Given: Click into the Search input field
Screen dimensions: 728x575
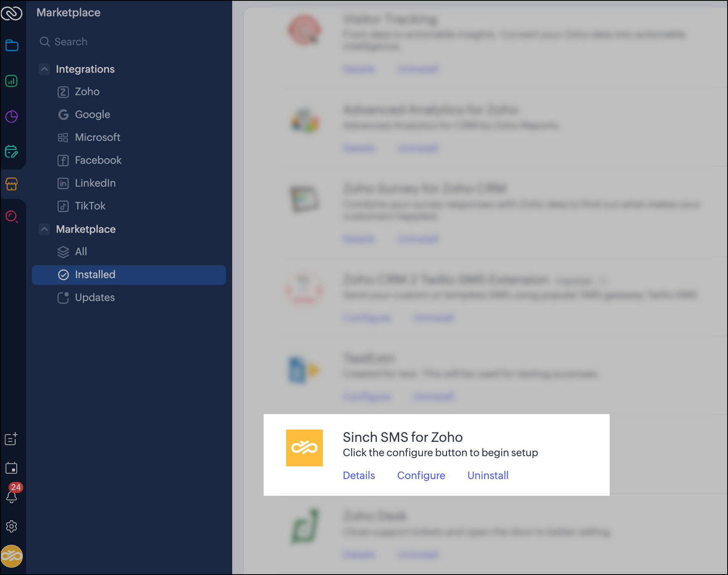Looking at the screenshot, I should (129, 42).
